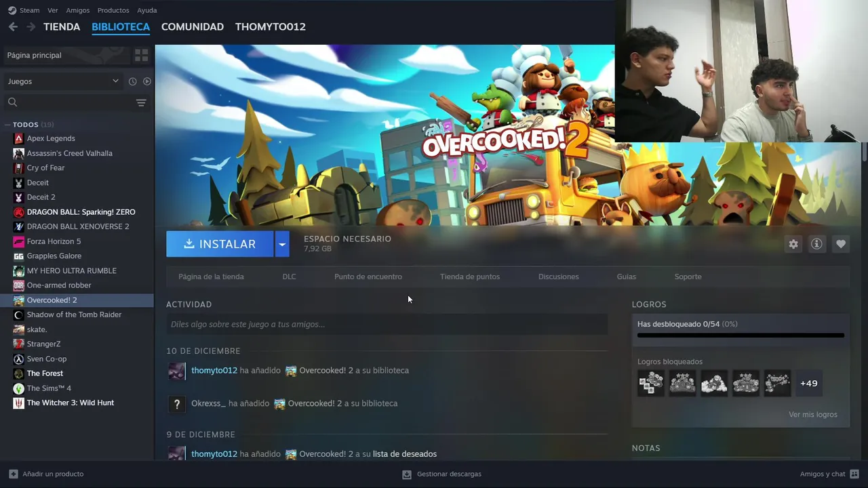The image size is (868, 488).
Task: Open the THOMYTO012 profile tab
Action: pos(271,26)
